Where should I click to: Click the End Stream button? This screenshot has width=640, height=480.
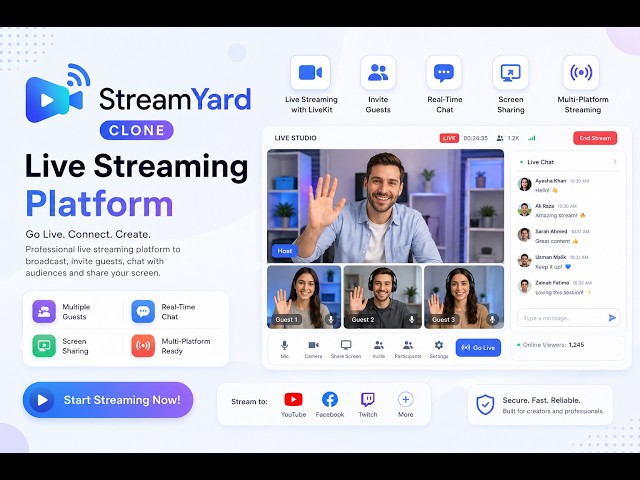pos(595,138)
